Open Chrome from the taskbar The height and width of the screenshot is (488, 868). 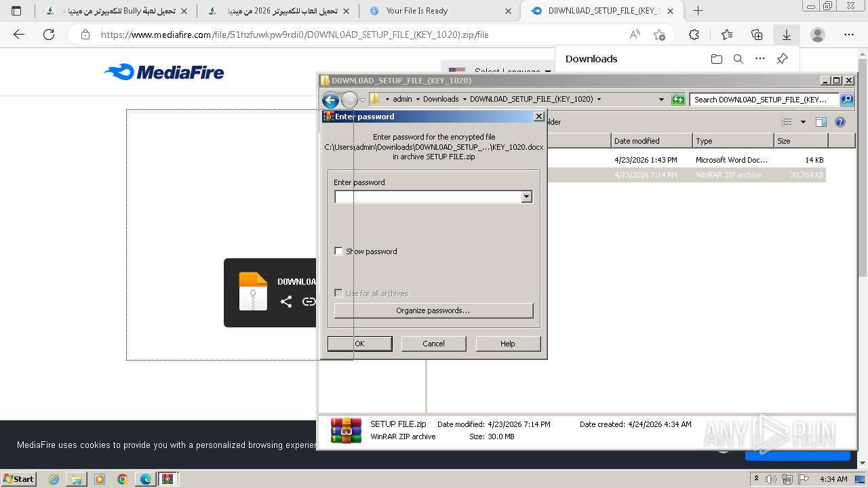click(x=123, y=479)
